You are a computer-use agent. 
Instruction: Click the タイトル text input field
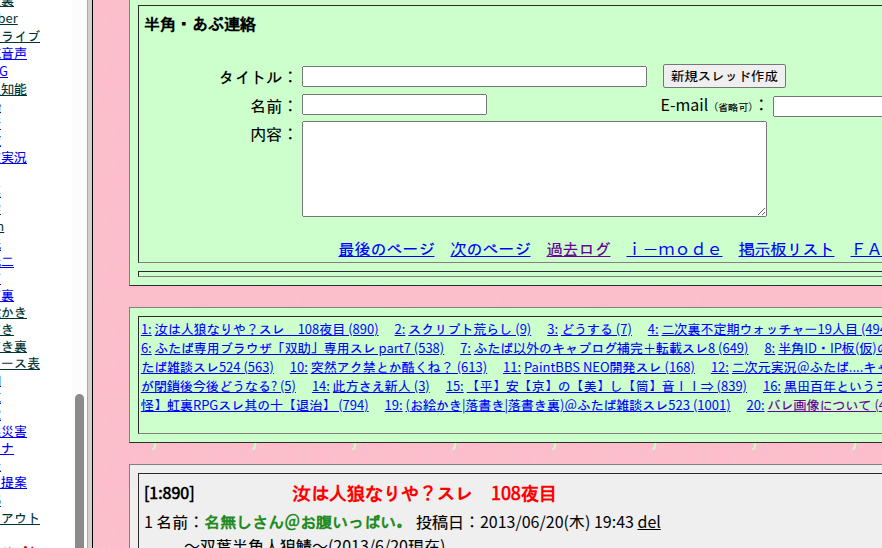(x=474, y=77)
